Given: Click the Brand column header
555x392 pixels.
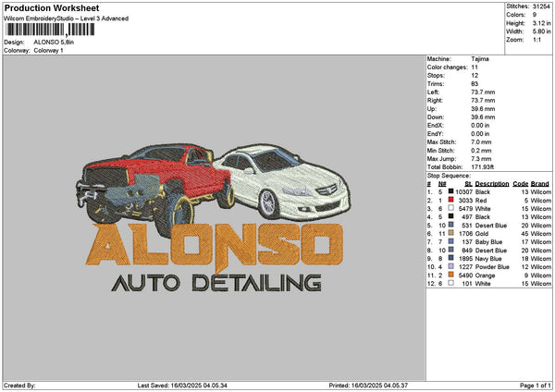Looking at the screenshot, I should tap(540, 183).
